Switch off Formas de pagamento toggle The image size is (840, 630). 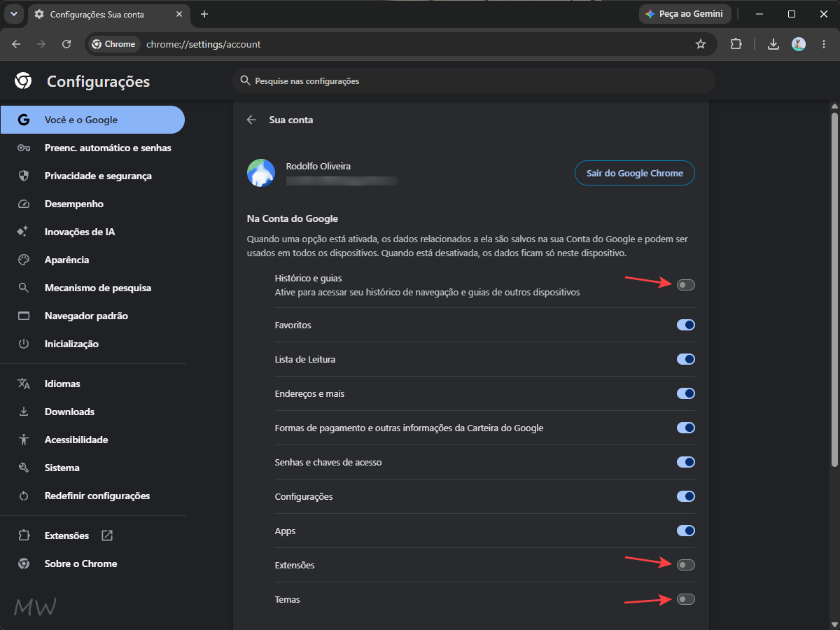click(686, 428)
